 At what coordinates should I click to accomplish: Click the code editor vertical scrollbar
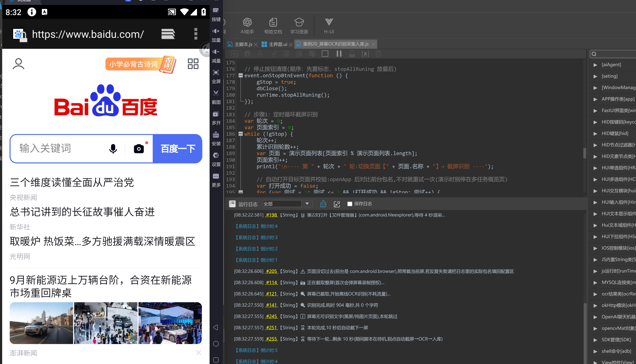coord(584,153)
